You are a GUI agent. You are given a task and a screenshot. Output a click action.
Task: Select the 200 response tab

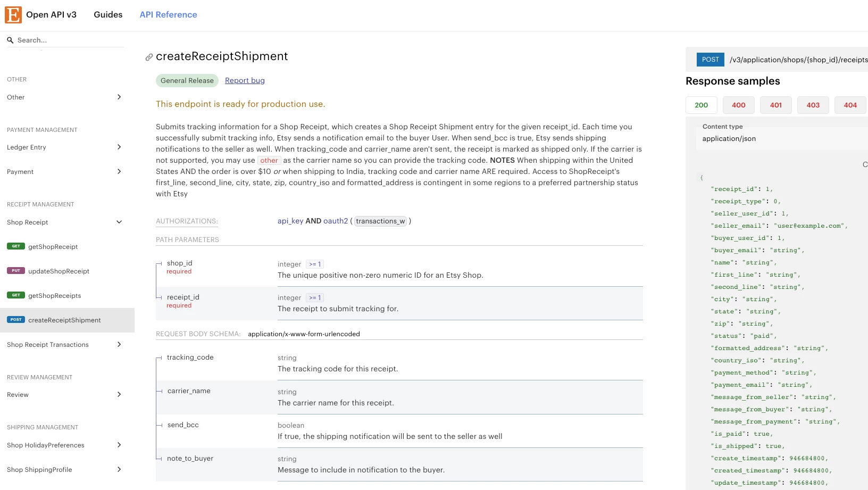click(702, 105)
